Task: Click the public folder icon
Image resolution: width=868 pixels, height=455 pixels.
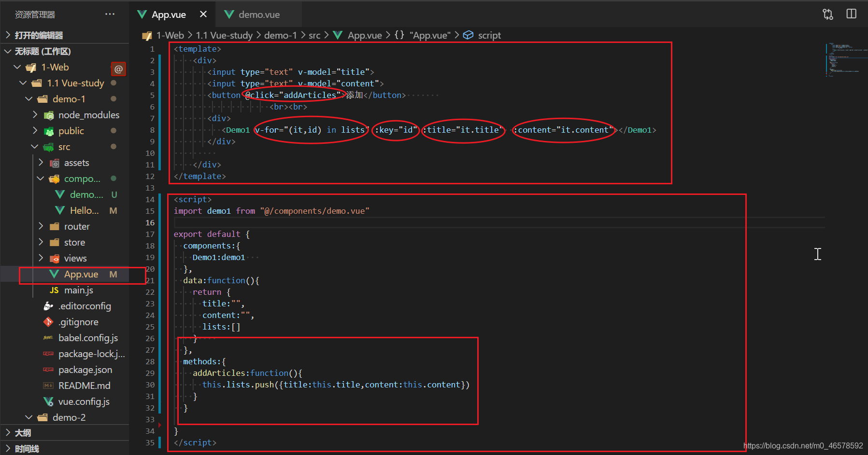Action: 49,131
